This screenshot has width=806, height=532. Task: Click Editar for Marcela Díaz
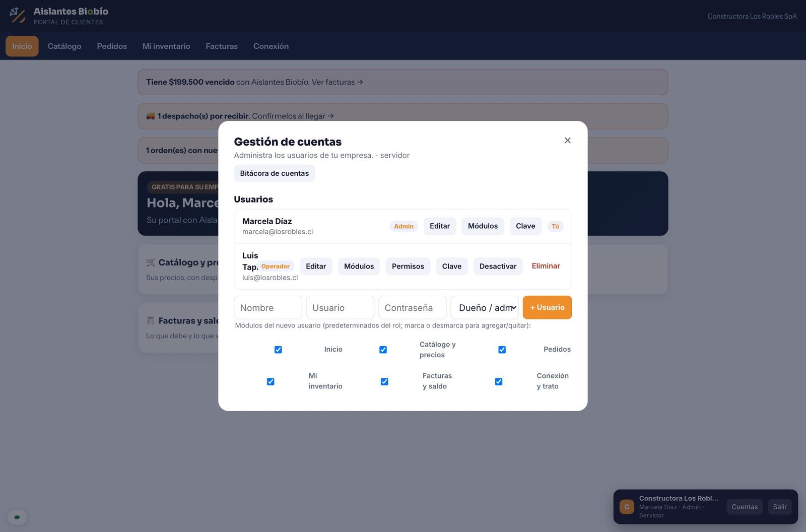[440, 226]
